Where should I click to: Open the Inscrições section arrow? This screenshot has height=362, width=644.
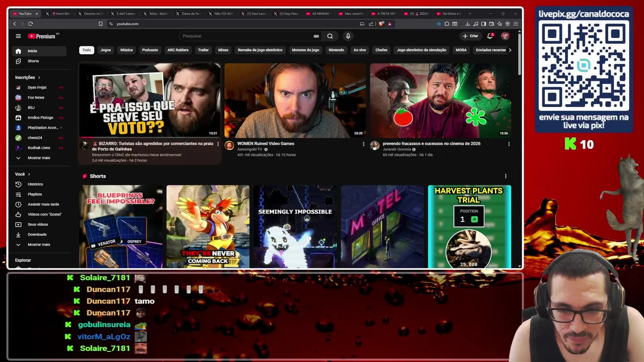click(39, 77)
